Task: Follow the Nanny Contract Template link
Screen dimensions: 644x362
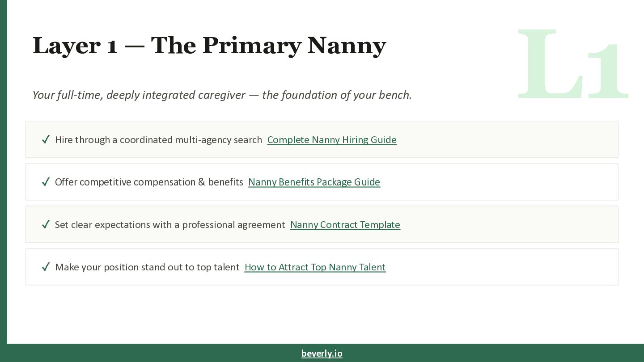Action: click(345, 225)
